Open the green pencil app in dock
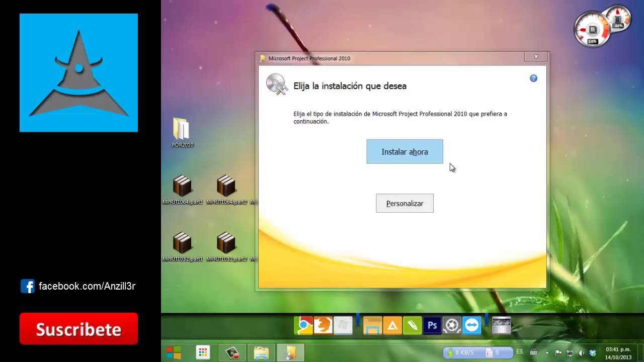 [412, 326]
